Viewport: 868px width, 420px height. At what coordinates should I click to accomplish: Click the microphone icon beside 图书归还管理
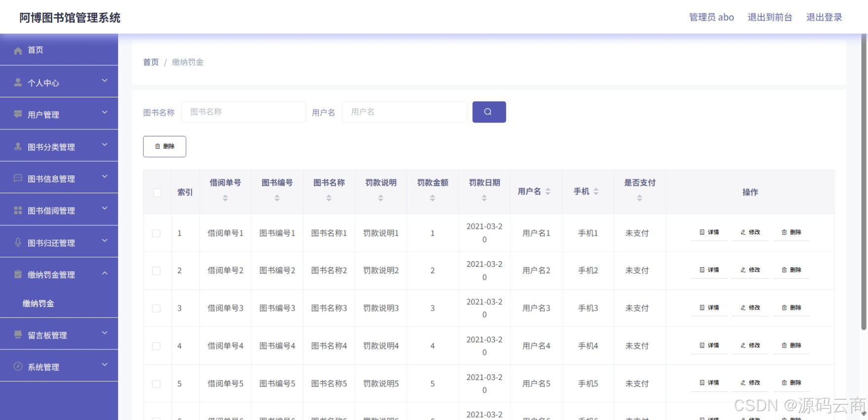click(18, 242)
